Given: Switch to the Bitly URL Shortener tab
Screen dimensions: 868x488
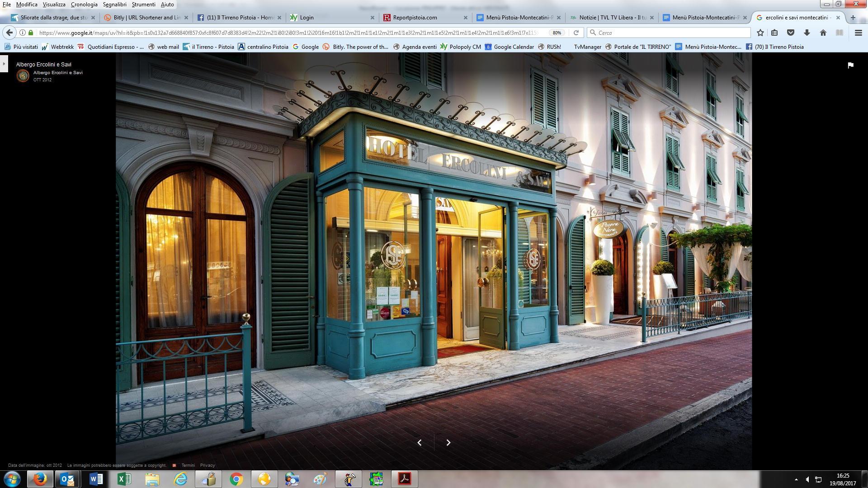Looking at the screenshot, I should tap(146, 18).
